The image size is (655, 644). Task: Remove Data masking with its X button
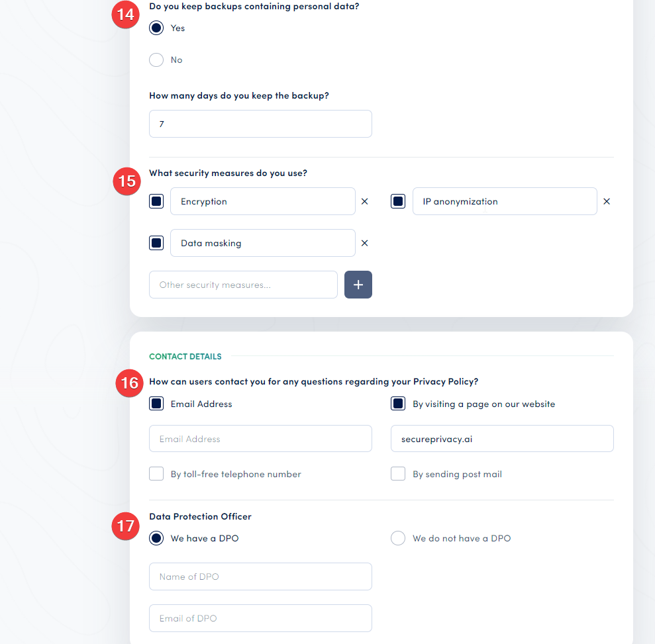pos(364,243)
